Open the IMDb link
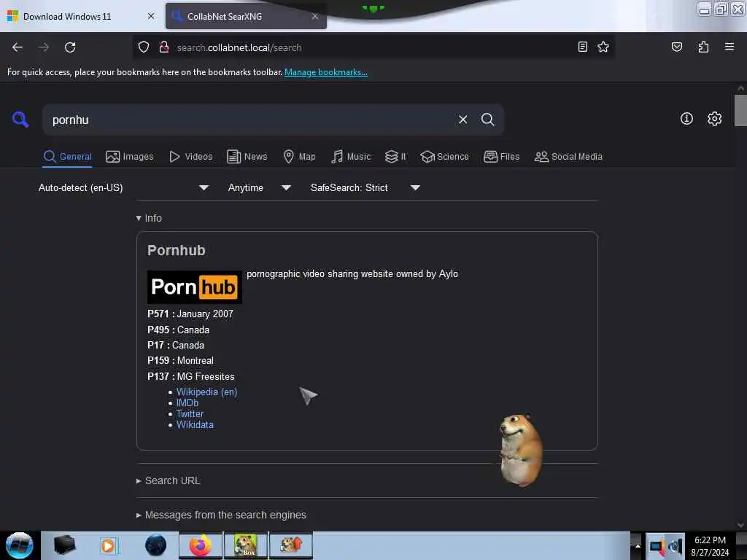 pyautogui.click(x=187, y=402)
